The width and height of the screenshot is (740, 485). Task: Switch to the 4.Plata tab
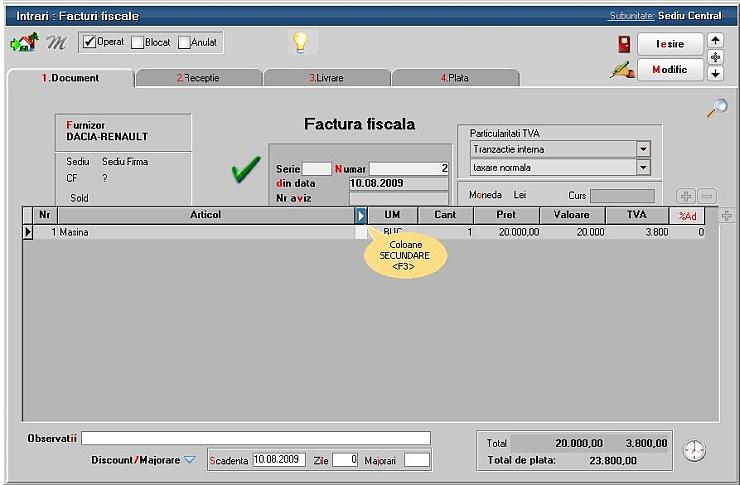[x=455, y=78]
